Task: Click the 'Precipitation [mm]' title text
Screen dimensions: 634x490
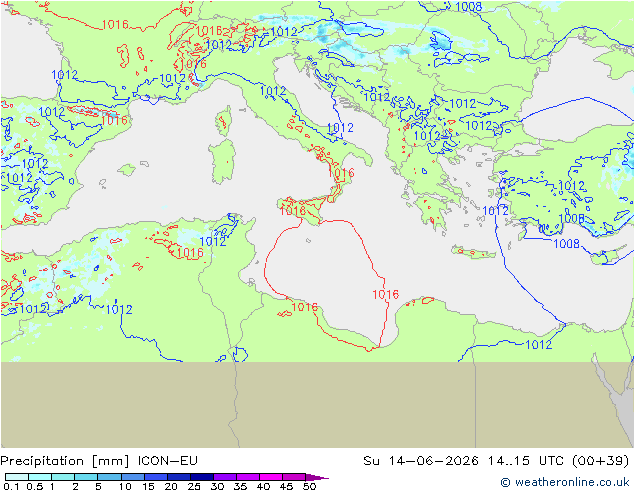Action: 65,461
